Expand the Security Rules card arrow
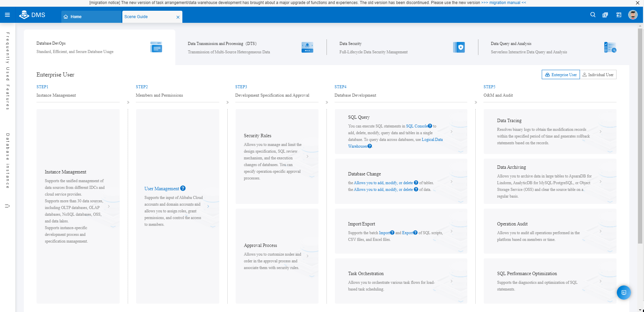 point(307,156)
